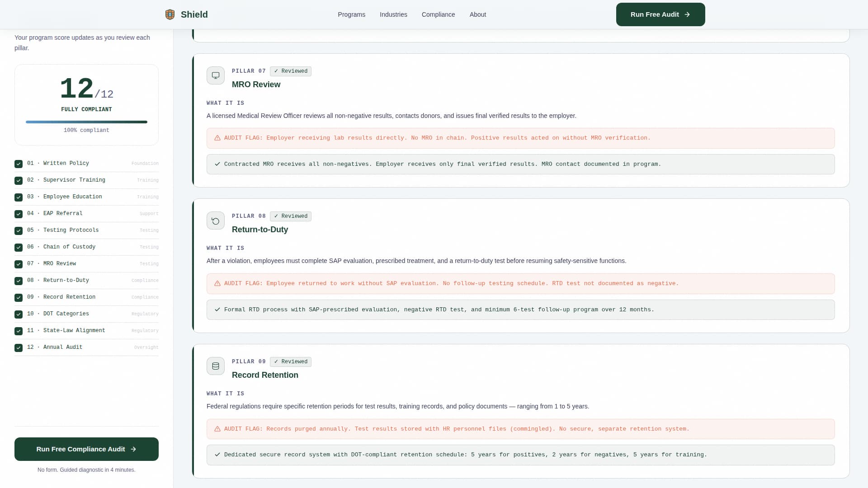This screenshot has height=488, width=868.
Task: Uncheck the 09 Record Retention checkbox
Action: [x=19, y=298]
